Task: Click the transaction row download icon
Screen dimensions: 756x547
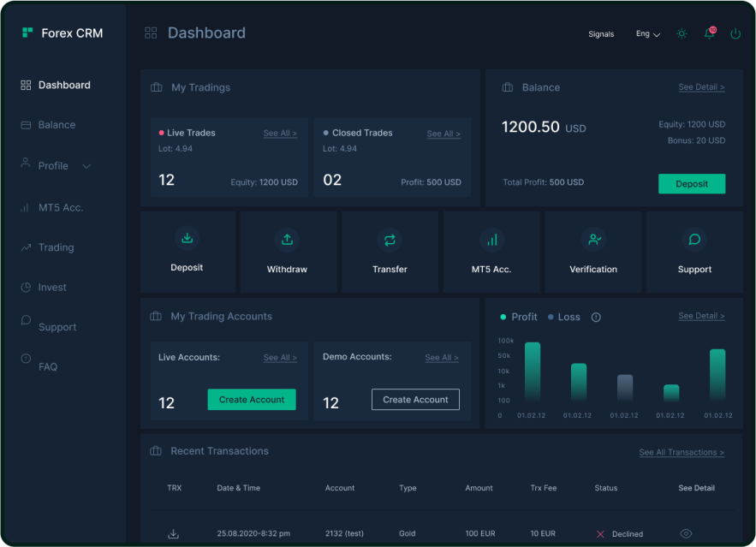Action: [173, 534]
